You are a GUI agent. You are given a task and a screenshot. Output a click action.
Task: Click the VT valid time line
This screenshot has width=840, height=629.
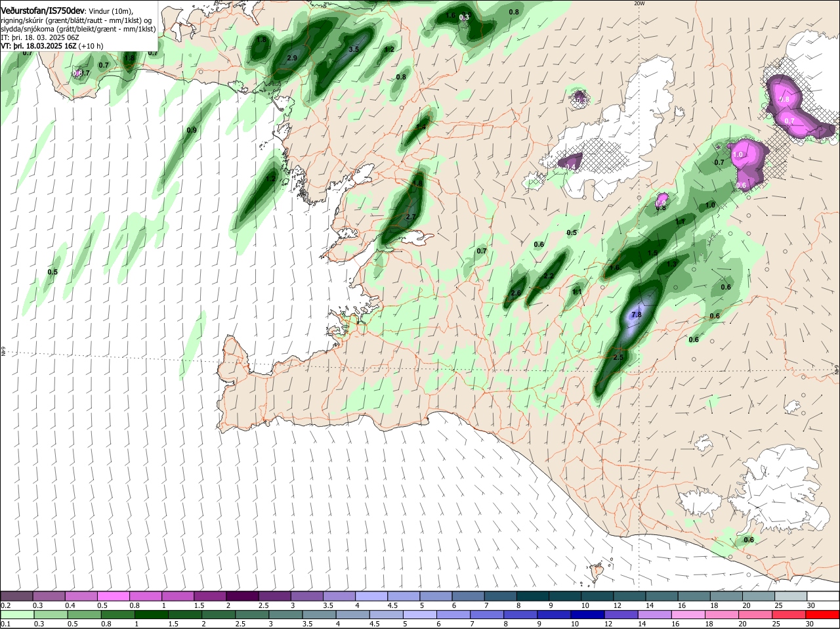pyautogui.click(x=52, y=46)
